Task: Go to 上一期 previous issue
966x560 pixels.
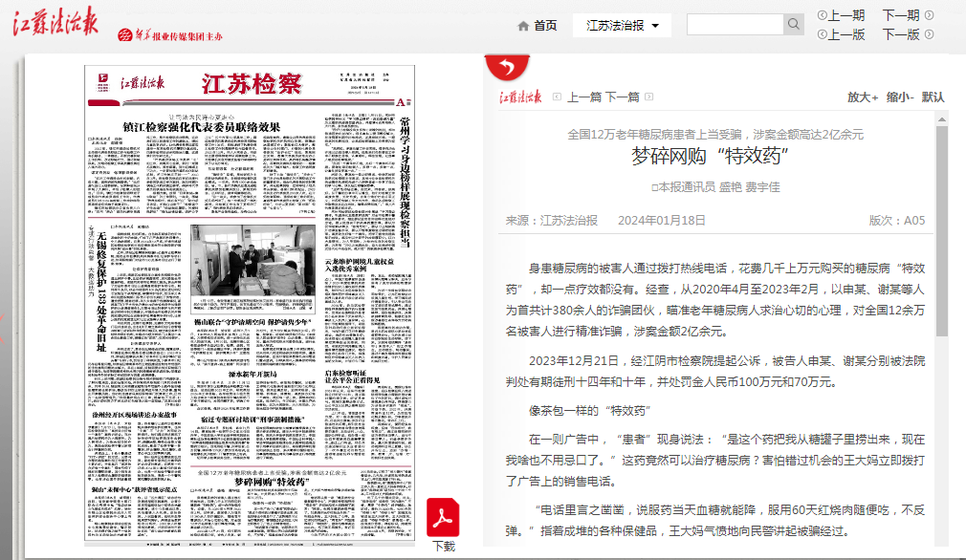Action: click(846, 15)
